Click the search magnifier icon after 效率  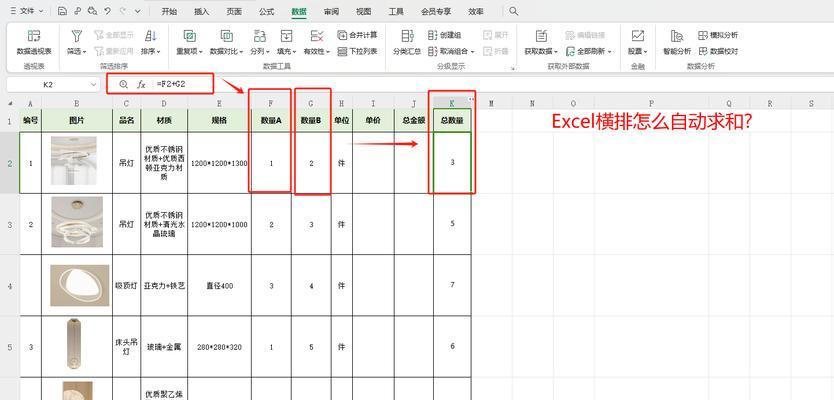pos(513,11)
